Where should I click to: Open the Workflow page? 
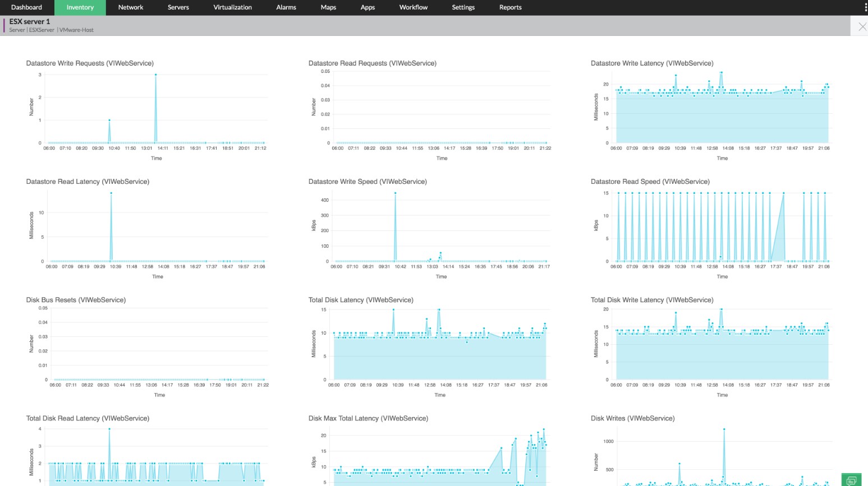[x=413, y=7]
